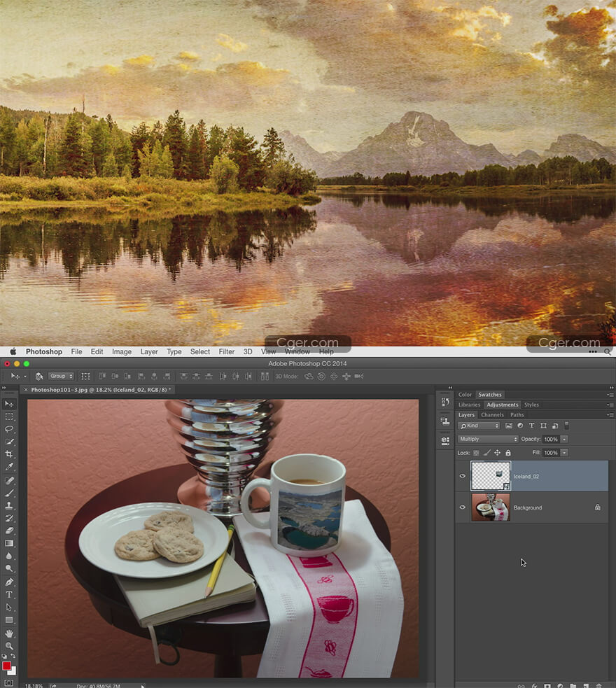The image size is (616, 688).
Task: Pick the Eyedropper tool
Action: 9,467
